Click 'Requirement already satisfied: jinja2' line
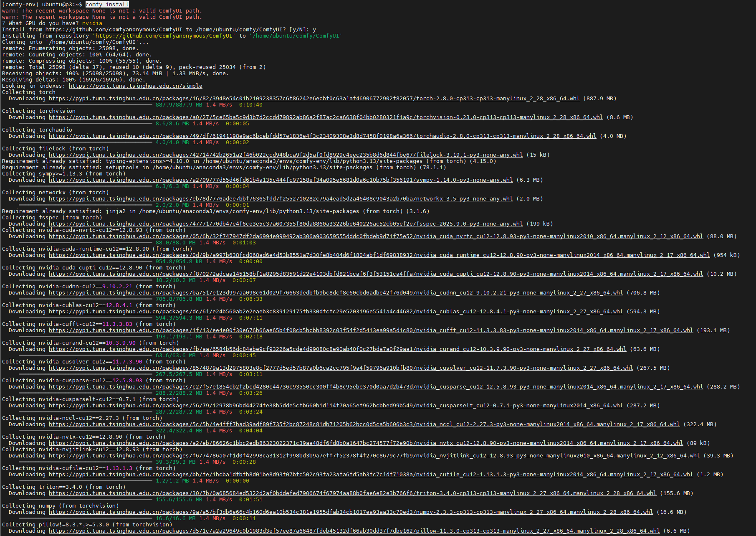756x536 pixels. 216,211
